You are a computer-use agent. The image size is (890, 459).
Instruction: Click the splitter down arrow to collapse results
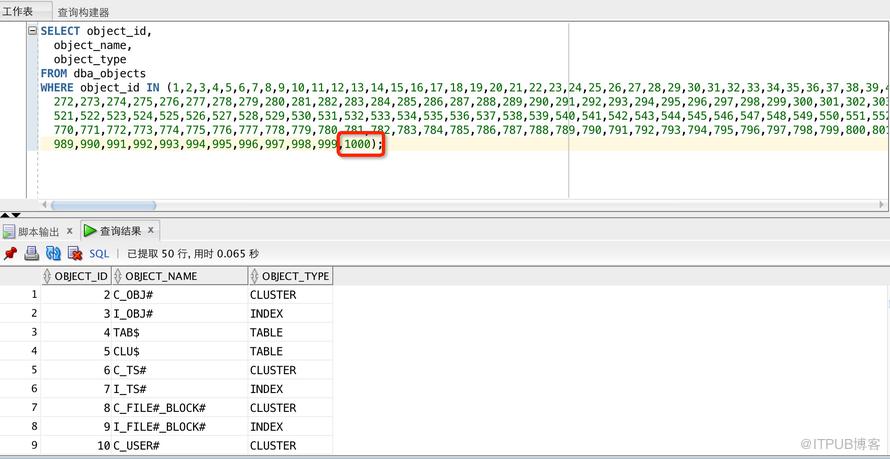click(16, 215)
